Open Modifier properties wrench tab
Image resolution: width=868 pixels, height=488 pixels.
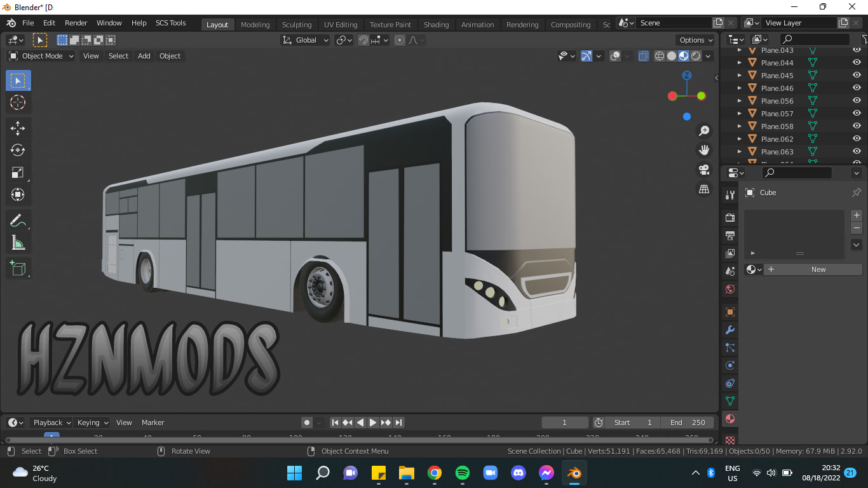(730, 330)
